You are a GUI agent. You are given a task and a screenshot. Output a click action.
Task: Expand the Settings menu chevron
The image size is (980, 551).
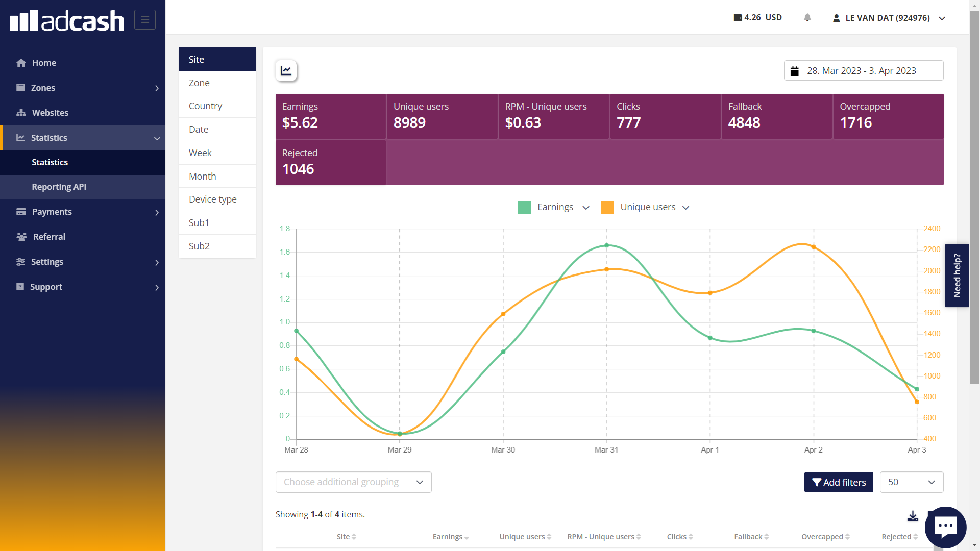(x=157, y=263)
